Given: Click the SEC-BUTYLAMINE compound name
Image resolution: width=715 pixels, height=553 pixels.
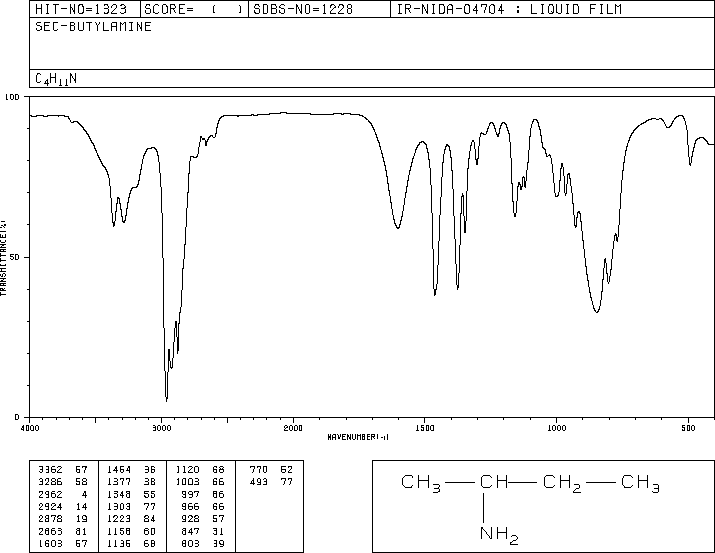Looking at the screenshot, I should 93,26.
